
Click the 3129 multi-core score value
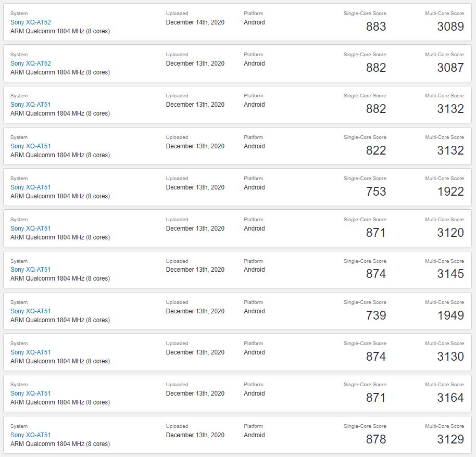click(450, 439)
